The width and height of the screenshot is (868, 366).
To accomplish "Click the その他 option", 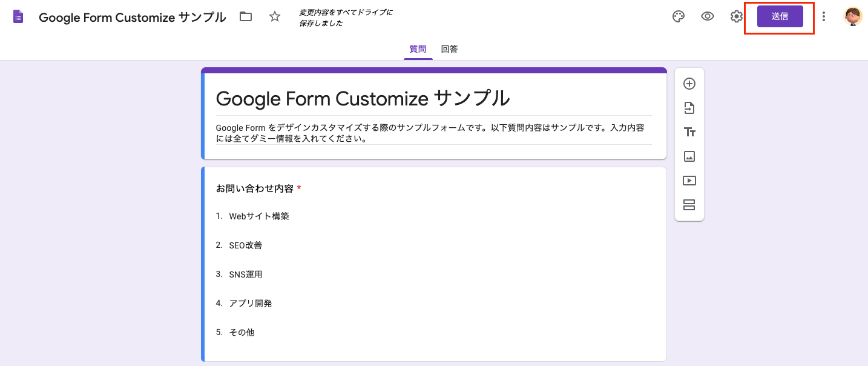I will tap(242, 333).
